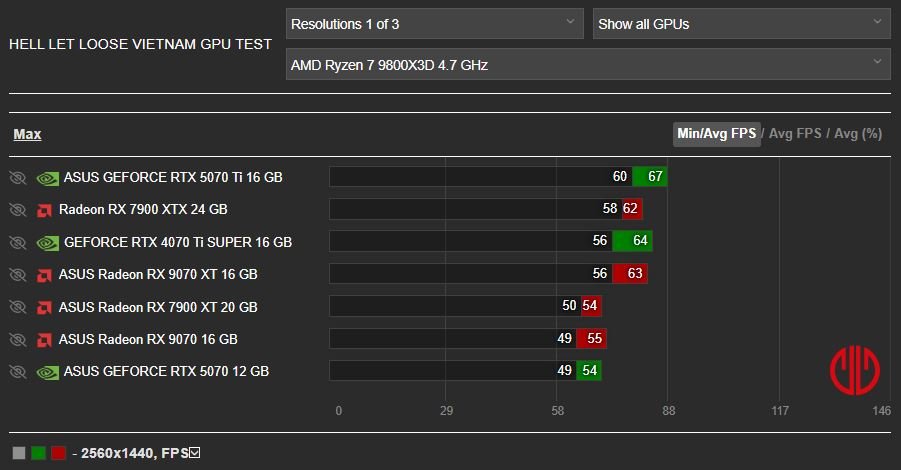
Task: Click the Max quality preset link
Action: tap(28, 134)
